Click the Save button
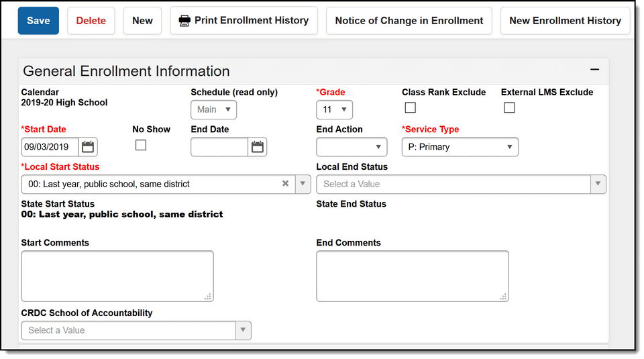Screen dimensions: 644x359 point(38,21)
